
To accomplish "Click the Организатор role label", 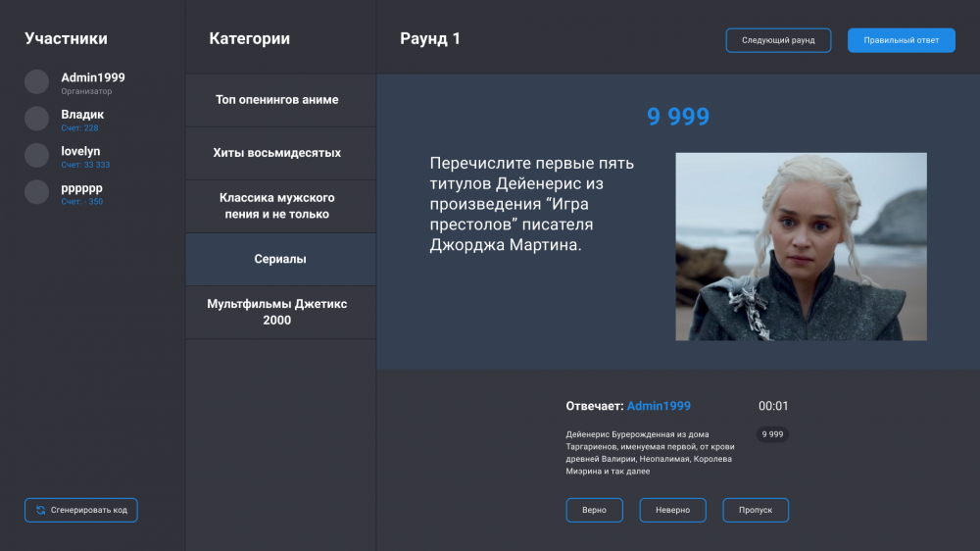I will point(86,91).
